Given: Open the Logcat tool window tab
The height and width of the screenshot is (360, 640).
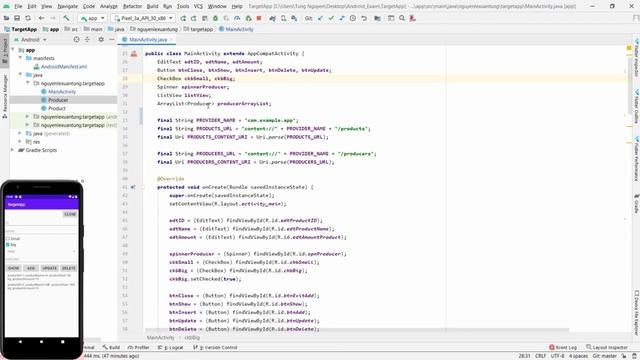Looking at the screenshot, I should pyautogui.click(x=171, y=347).
